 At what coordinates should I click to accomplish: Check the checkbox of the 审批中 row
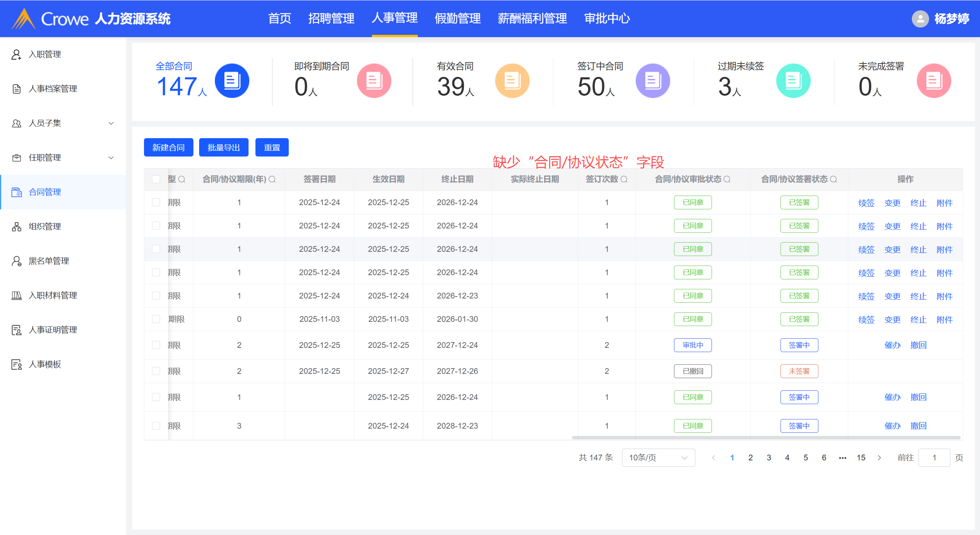(156, 345)
